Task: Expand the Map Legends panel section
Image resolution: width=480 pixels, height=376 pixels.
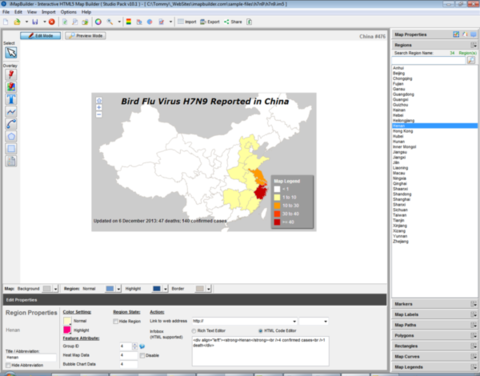Action: click(x=474, y=367)
